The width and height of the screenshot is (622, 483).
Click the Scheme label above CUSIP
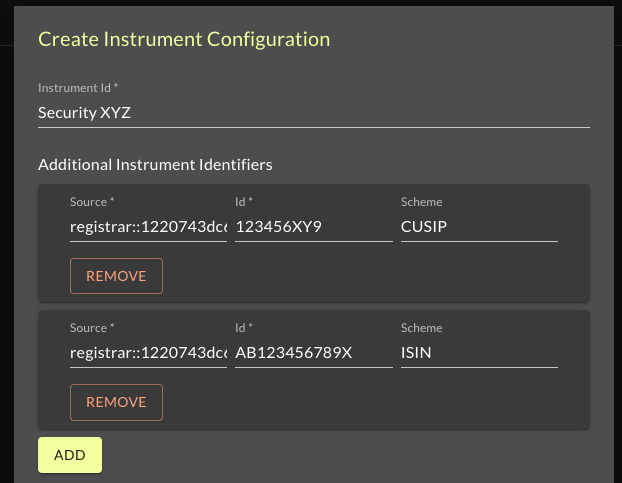pos(421,202)
